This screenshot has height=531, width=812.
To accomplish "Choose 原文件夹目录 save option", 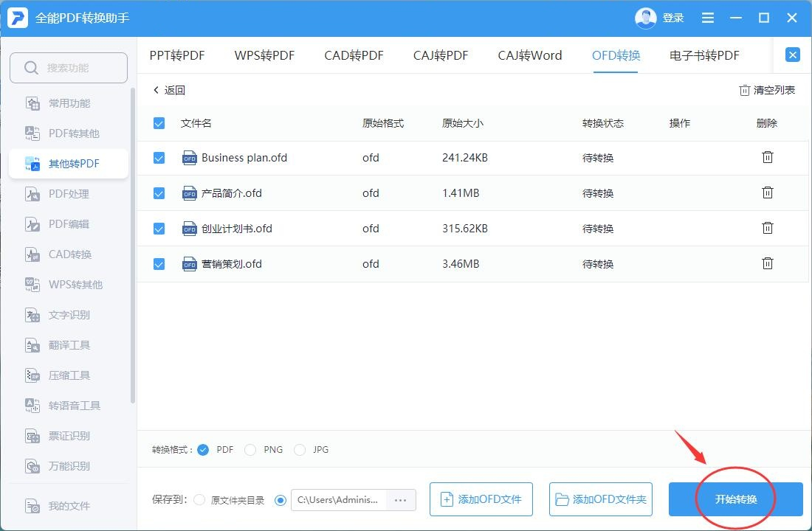I will [199, 500].
